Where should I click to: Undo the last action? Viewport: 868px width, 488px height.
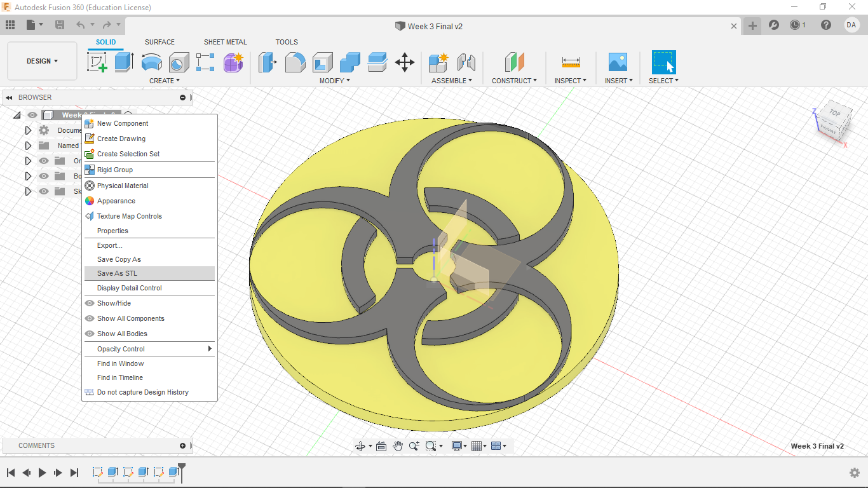(81, 25)
